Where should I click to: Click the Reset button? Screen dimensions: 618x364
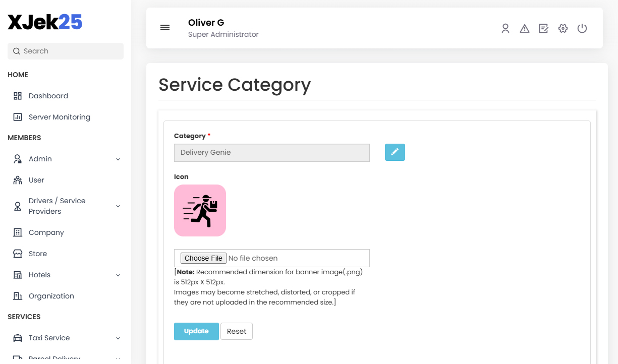click(x=236, y=331)
